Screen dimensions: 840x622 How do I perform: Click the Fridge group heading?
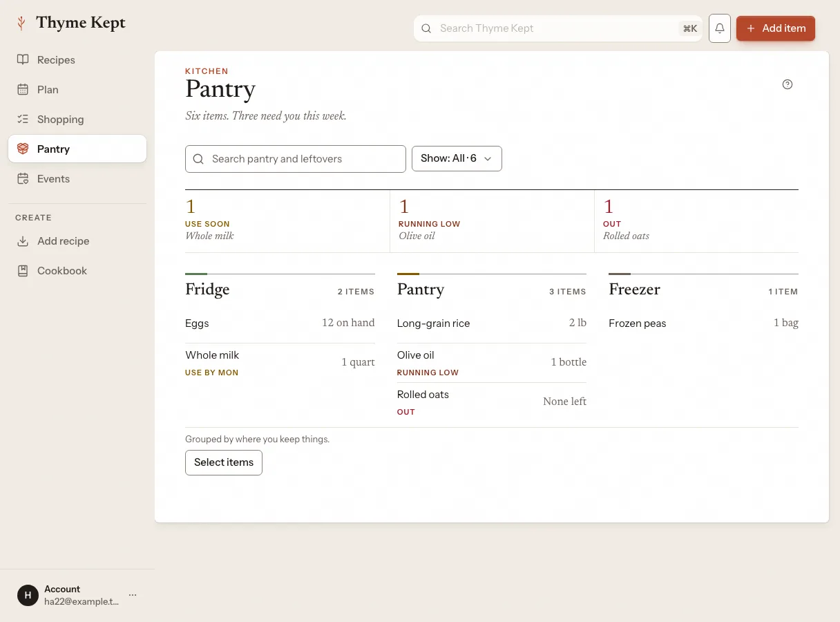[x=207, y=290]
